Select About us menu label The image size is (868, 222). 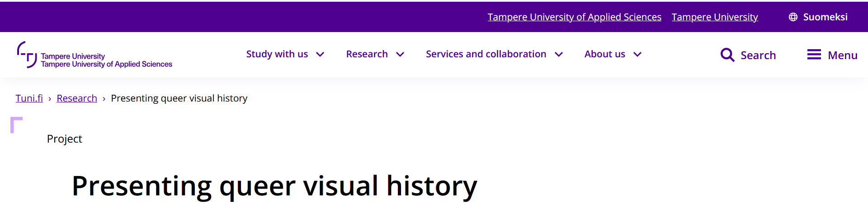(x=604, y=54)
